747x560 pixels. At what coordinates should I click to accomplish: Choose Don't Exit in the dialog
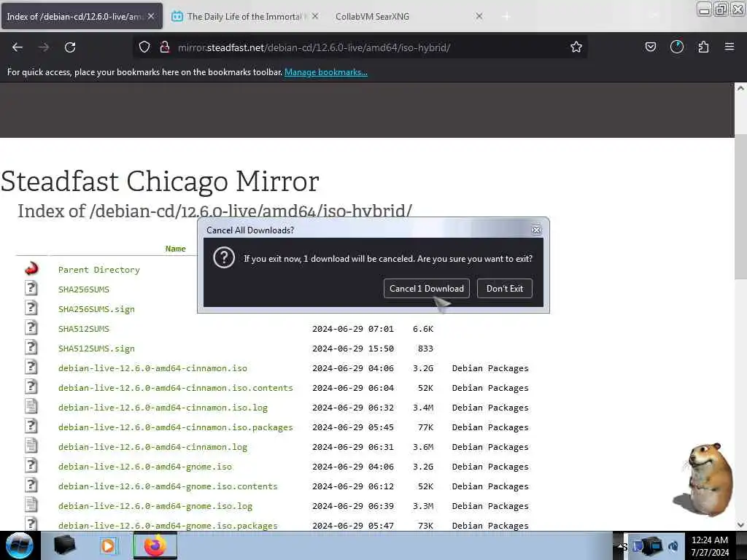click(x=505, y=289)
